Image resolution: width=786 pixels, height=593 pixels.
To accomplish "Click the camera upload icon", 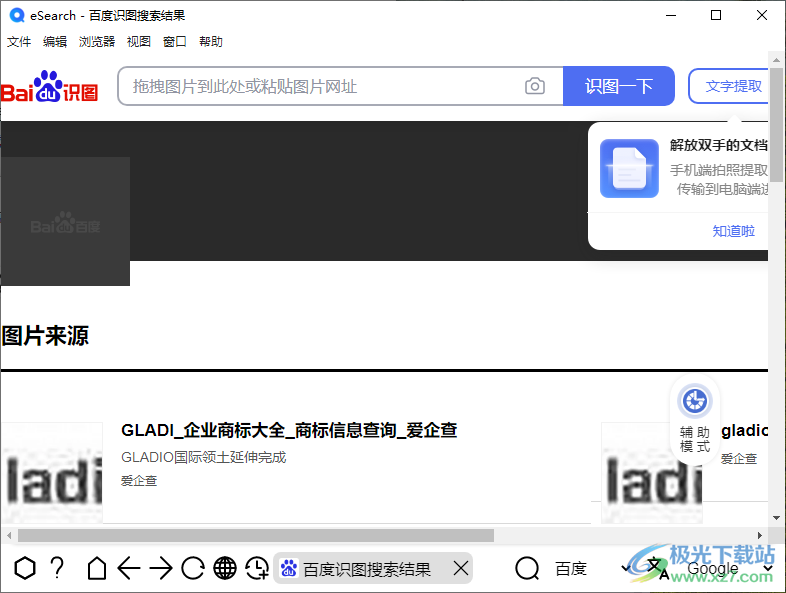I will pyautogui.click(x=535, y=86).
